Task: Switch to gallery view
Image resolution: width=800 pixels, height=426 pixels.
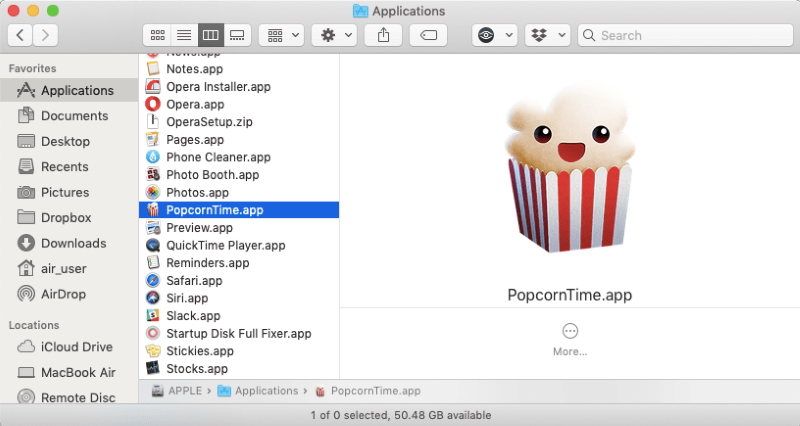Action: pos(237,35)
